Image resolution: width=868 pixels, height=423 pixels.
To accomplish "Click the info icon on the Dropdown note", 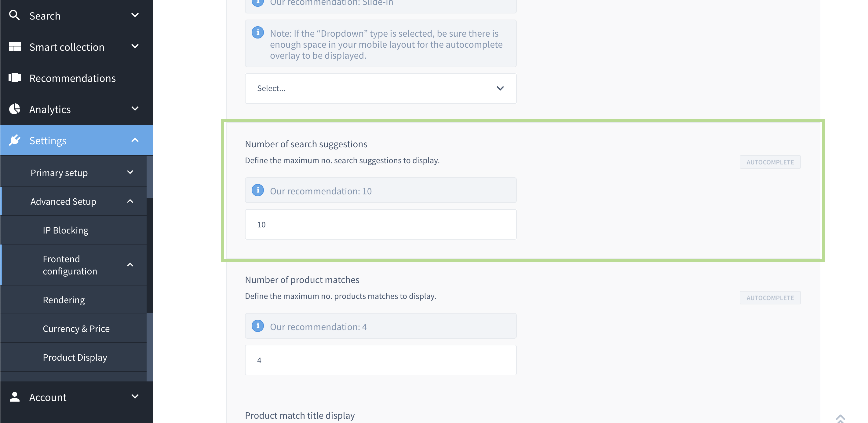I will coord(257,33).
